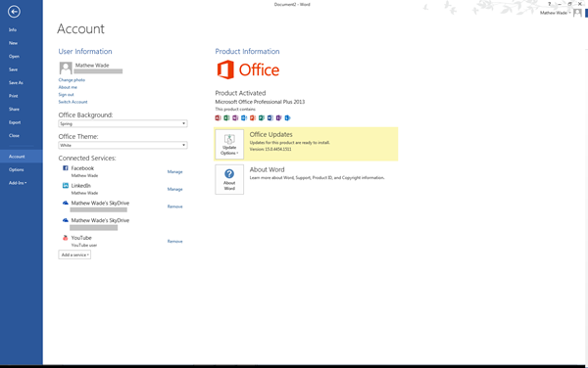This screenshot has width=588, height=368.
Task: Click Microsoft Office Professional Plus 2013 text
Action: pyautogui.click(x=260, y=102)
